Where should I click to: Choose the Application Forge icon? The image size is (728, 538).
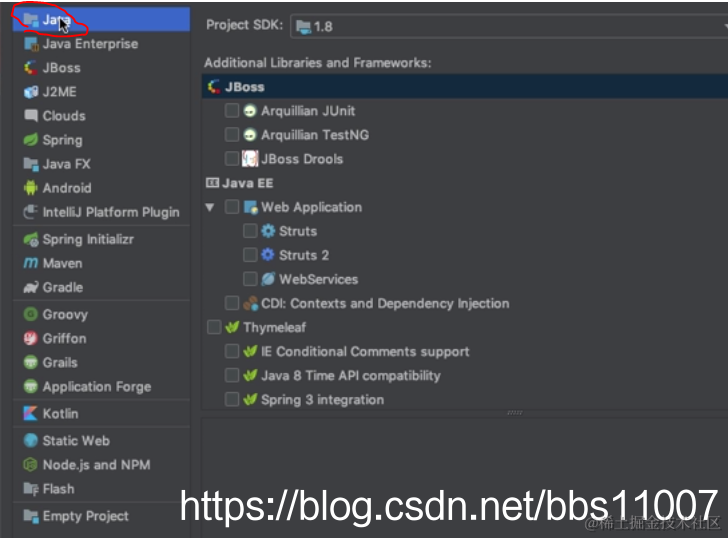pyautogui.click(x=31, y=387)
